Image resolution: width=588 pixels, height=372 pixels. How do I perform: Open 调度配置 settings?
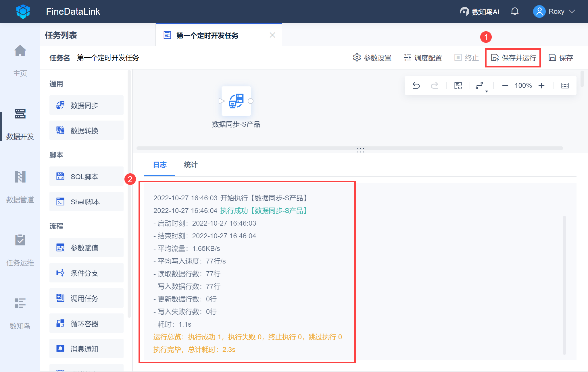point(423,58)
